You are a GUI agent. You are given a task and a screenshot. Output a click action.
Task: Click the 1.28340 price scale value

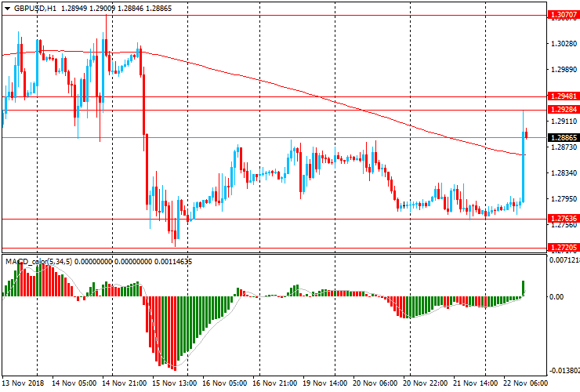(564, 172)
